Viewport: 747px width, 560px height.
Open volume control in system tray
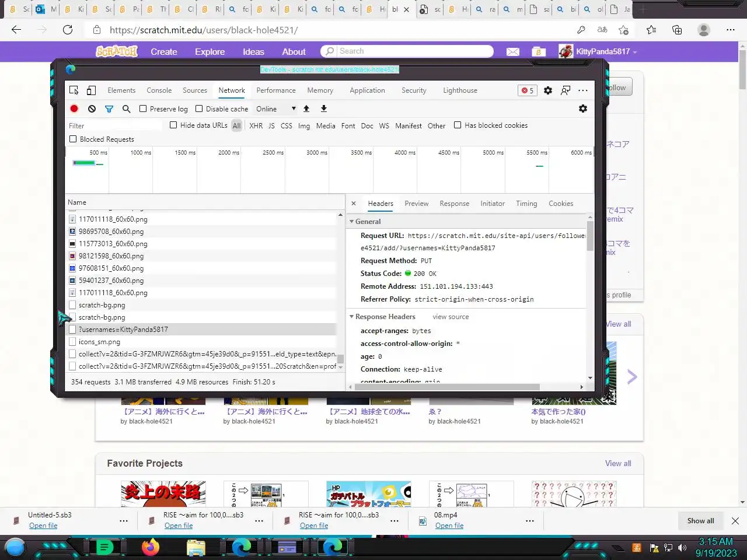[x=682, y=548]
